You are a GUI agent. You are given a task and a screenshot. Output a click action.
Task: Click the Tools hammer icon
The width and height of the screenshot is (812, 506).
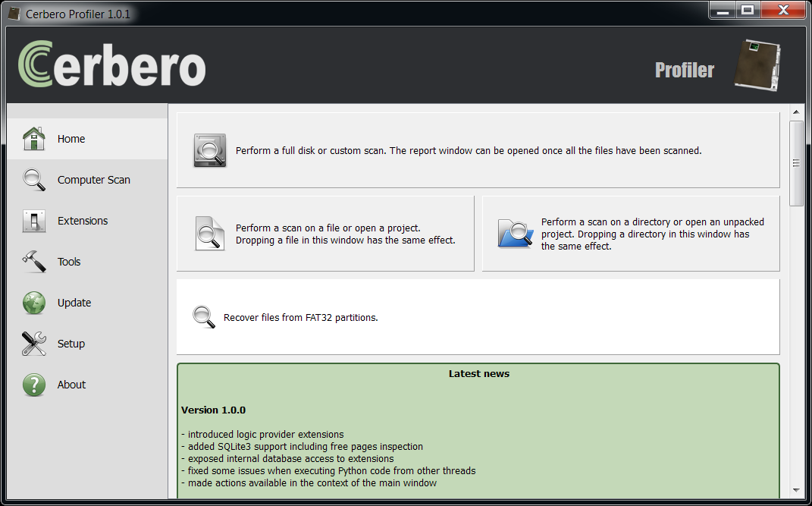coord(34,262)
